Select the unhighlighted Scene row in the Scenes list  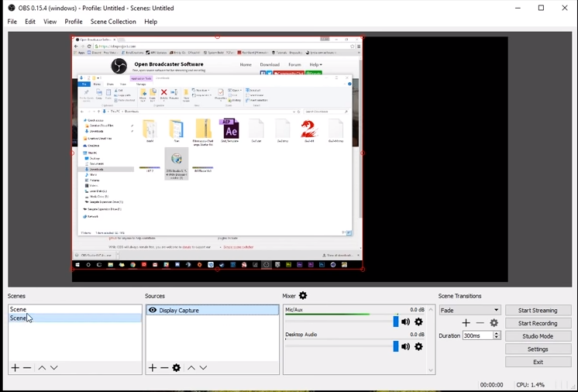click(75, 309)
